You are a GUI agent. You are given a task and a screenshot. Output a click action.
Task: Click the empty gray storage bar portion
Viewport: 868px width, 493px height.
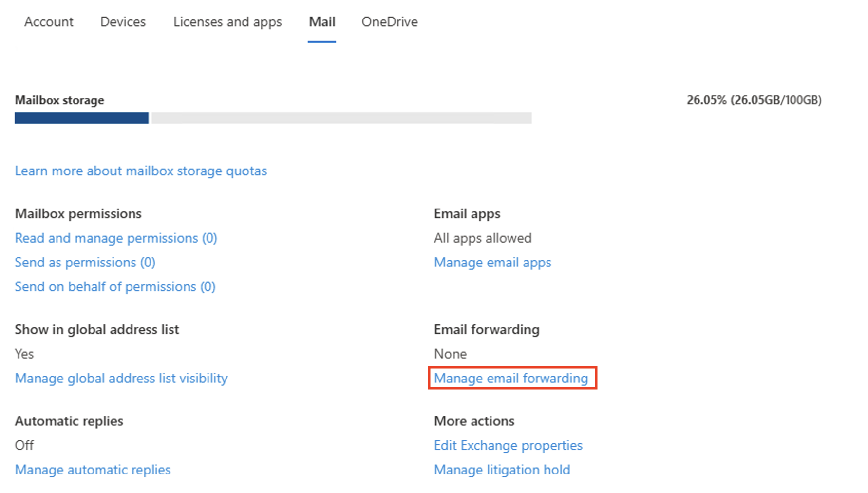(x=341, y=118)
